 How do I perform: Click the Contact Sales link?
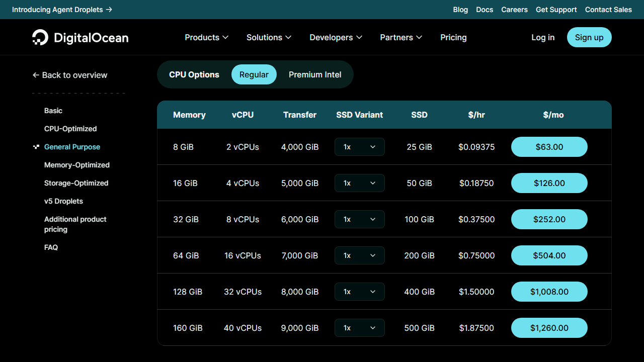(608, 10)
